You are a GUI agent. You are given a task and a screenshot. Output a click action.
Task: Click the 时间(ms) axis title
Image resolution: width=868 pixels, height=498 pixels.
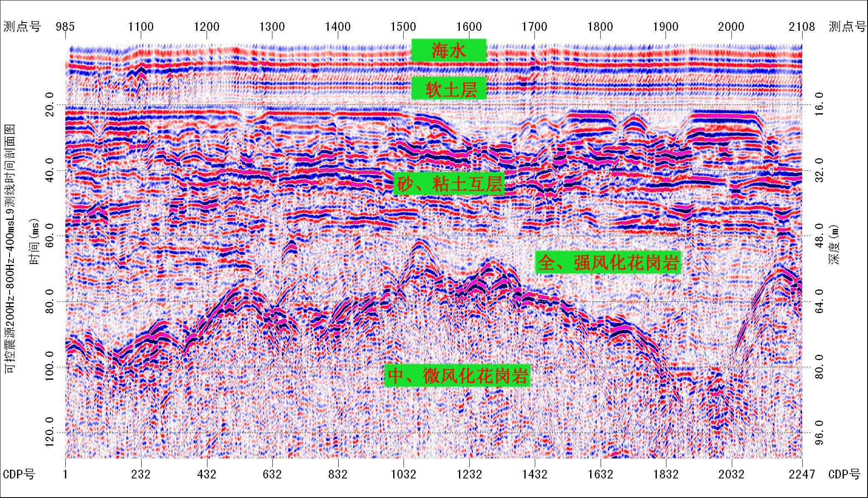34,242
